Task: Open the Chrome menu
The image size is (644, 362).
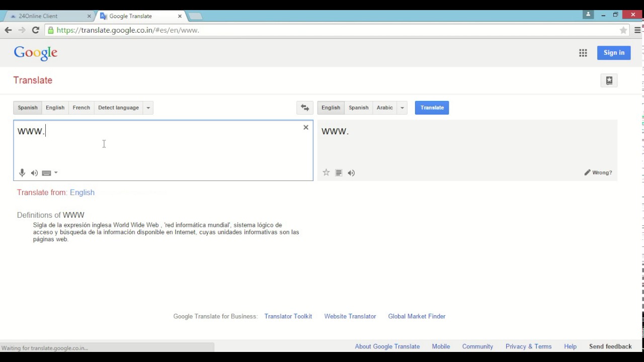Action: [x=637, y=30]
